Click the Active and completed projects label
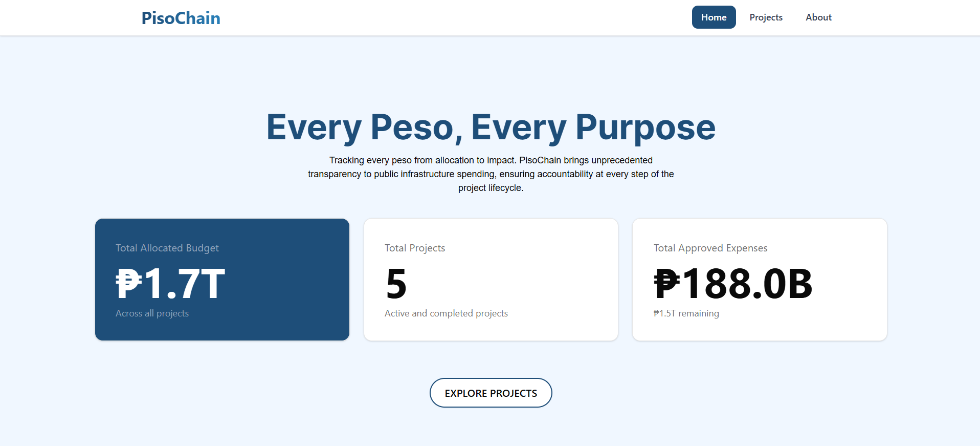The image size is (980, 446). [x=446, y=313]
